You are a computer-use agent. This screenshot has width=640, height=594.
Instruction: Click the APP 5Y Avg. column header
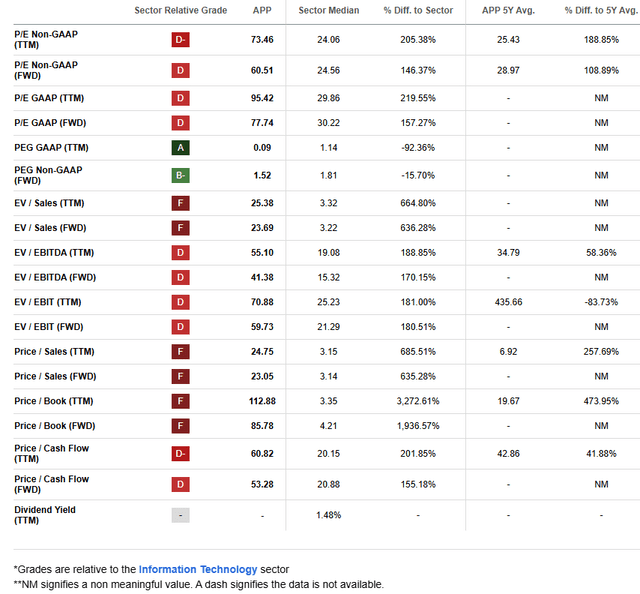(508, 10)
